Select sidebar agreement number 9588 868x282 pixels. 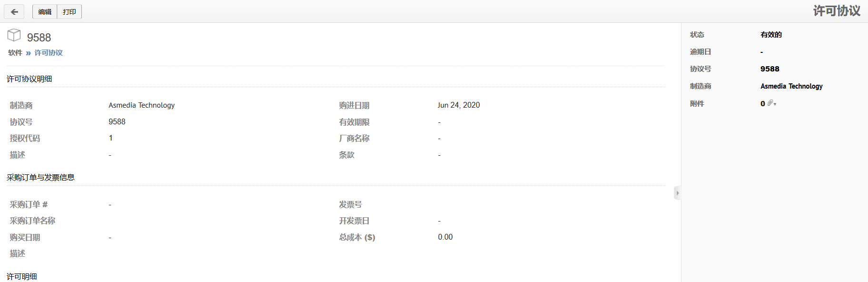point(770,69)
